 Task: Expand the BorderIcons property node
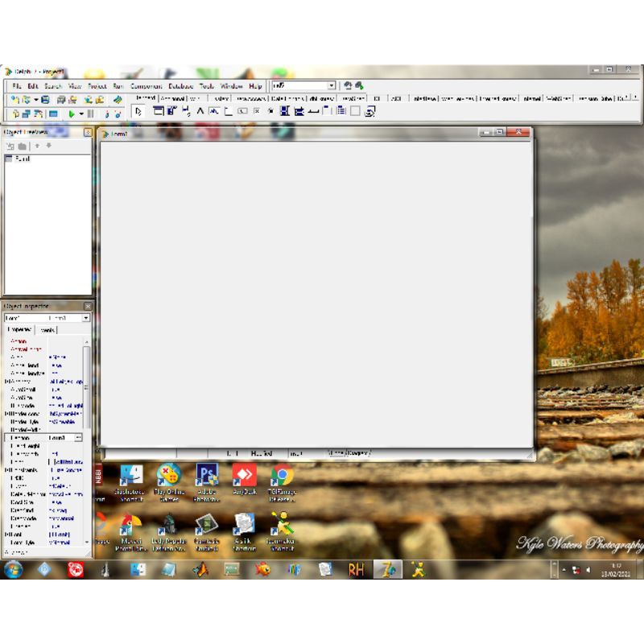tap(7, 413)
